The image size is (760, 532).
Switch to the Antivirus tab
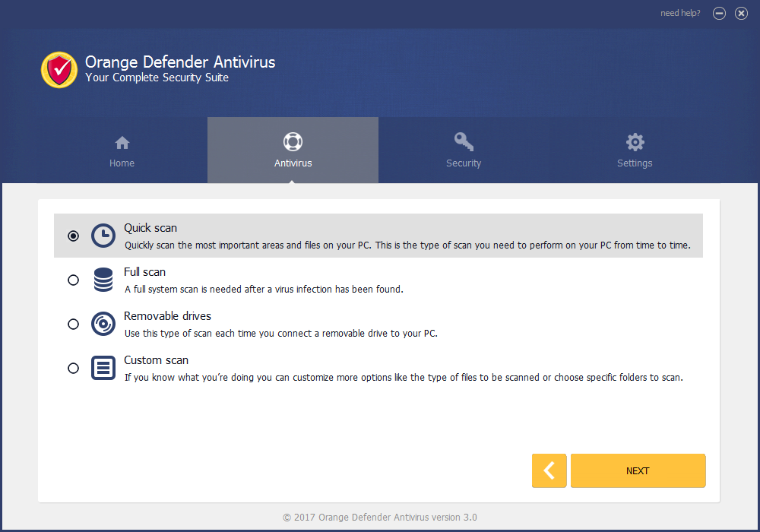(x=293, y=150)
